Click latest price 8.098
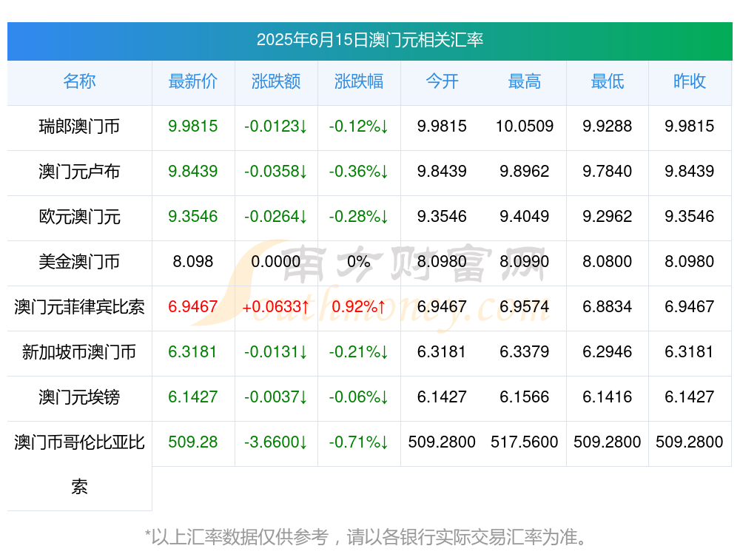The width and height of the screenshot is (740, 560). pos(192,261)
